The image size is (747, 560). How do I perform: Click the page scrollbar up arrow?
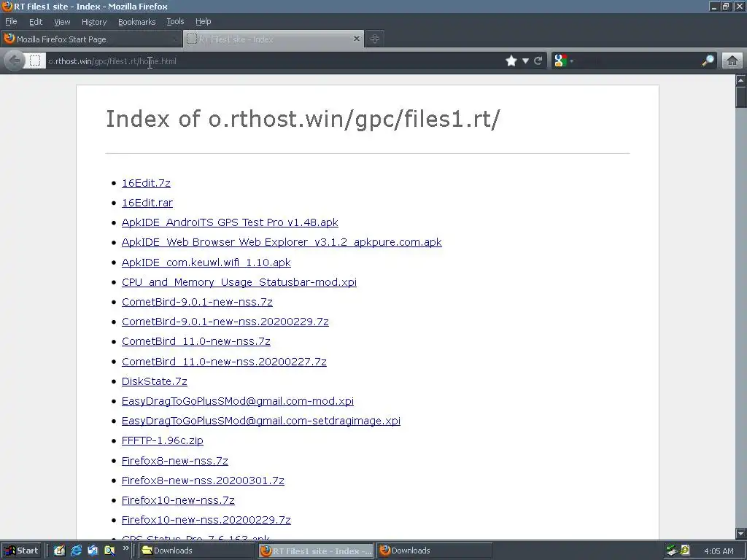pyautogui.click(x=741, y=80)
